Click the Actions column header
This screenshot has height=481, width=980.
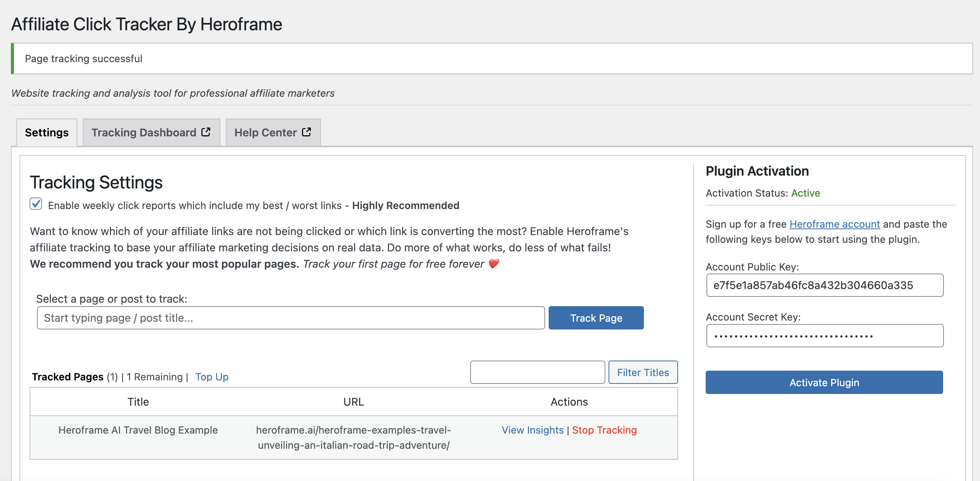[x=569, y=402]
